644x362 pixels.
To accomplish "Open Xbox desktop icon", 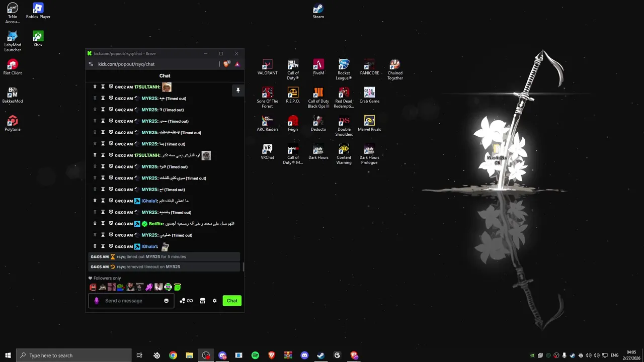I will point(38,39).
